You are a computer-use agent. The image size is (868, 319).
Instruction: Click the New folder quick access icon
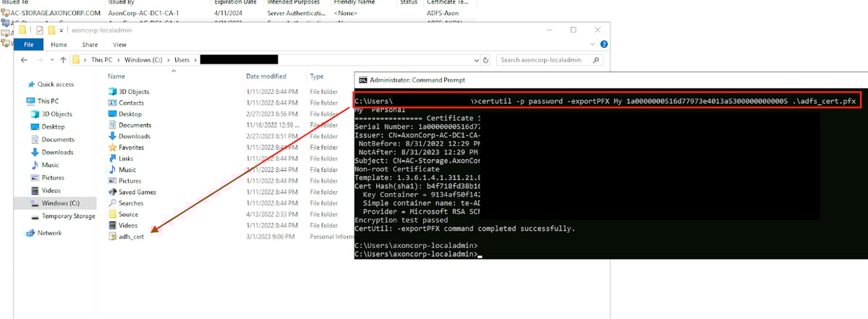(50, 30)
